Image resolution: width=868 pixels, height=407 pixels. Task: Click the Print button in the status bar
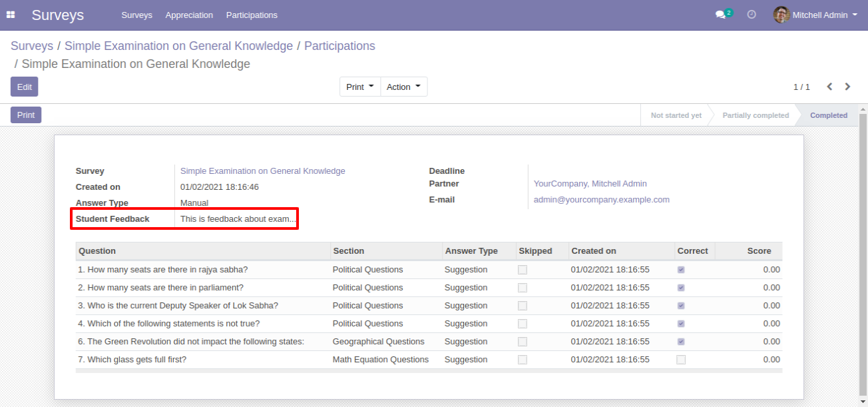click(x=26, y=115)
